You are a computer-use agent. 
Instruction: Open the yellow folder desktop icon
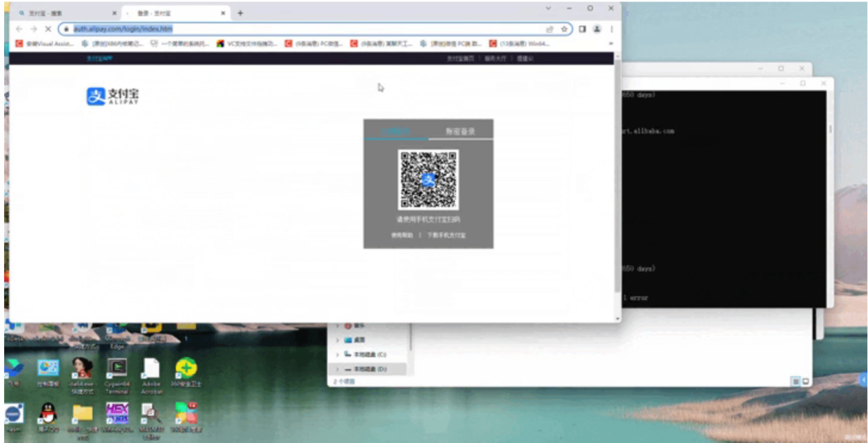[x=83, y=420]
